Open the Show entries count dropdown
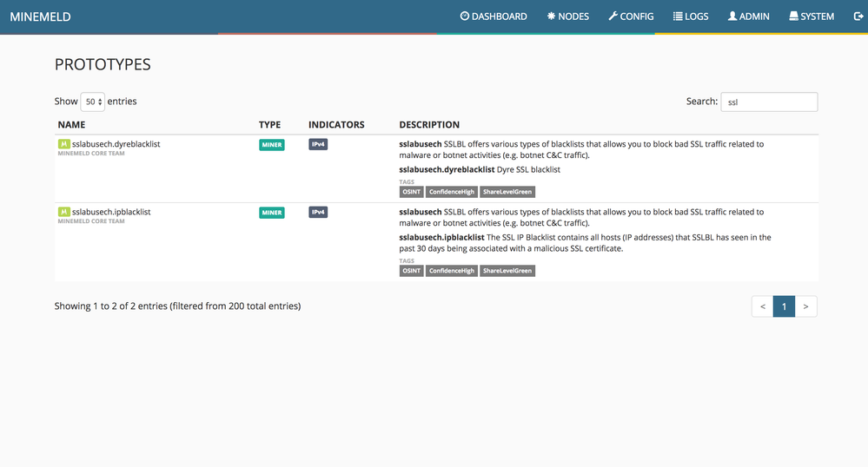Image resolution: width=868 pixels, height=467 pixels. point(92,102)
